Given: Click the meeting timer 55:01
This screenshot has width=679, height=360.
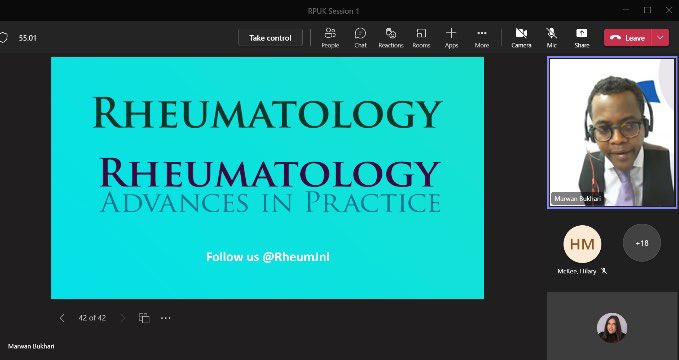Looking at the screenshot, I should [x=28, y=38].
